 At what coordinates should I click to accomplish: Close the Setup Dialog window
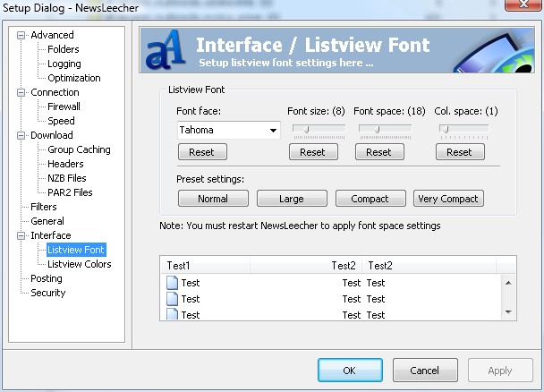(x=523, y=4)
